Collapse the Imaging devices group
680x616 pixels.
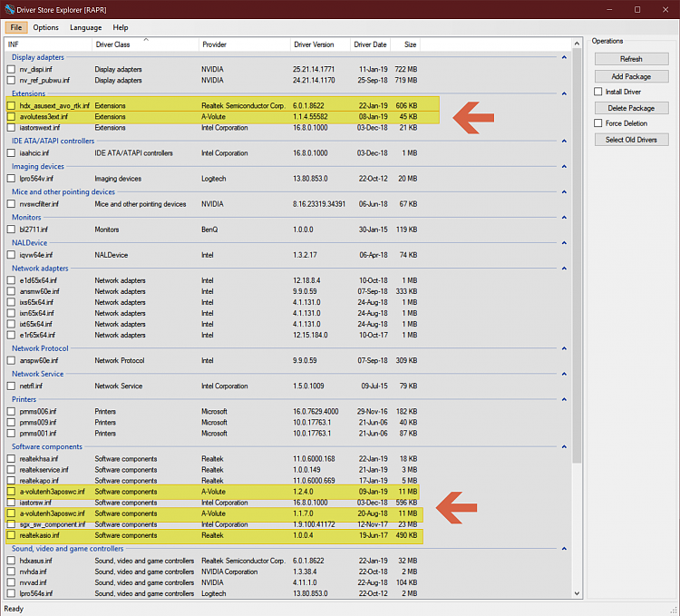[564, 167]
